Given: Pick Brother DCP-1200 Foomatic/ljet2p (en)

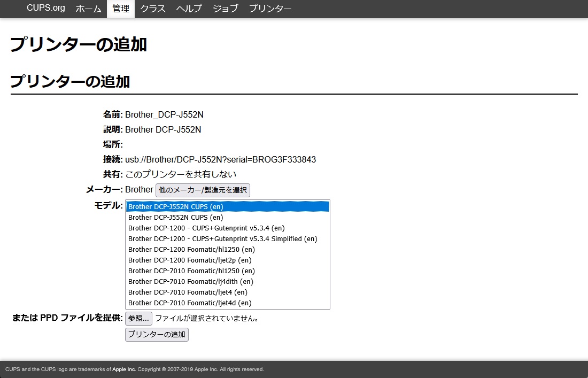Looking at the screenshot, I should [x=228, y=260].
